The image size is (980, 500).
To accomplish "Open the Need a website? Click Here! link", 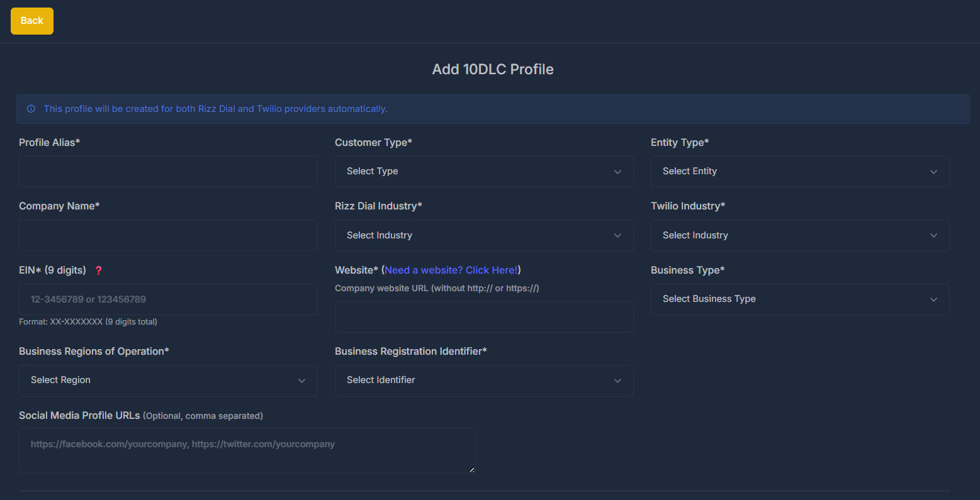I will pos(451,270).
